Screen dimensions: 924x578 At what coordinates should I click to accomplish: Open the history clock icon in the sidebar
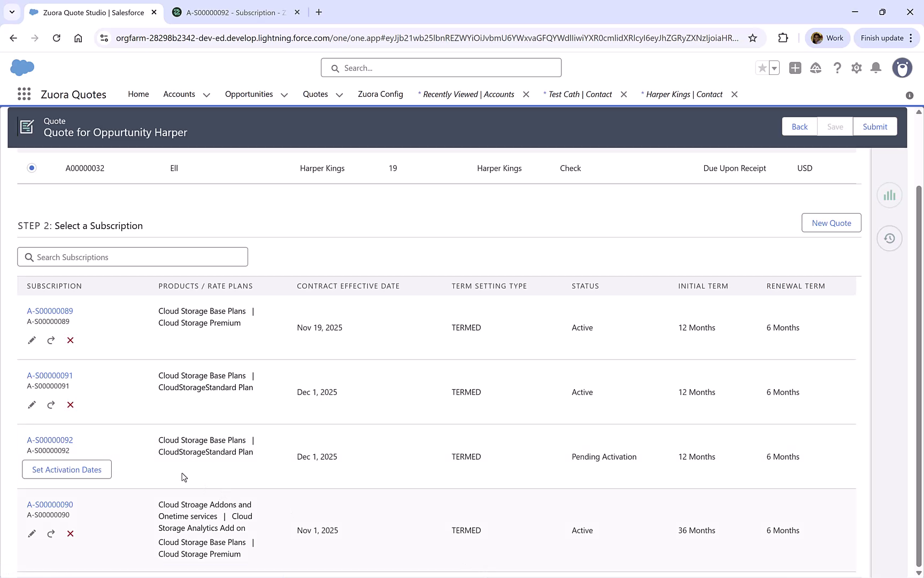[889, 239]
